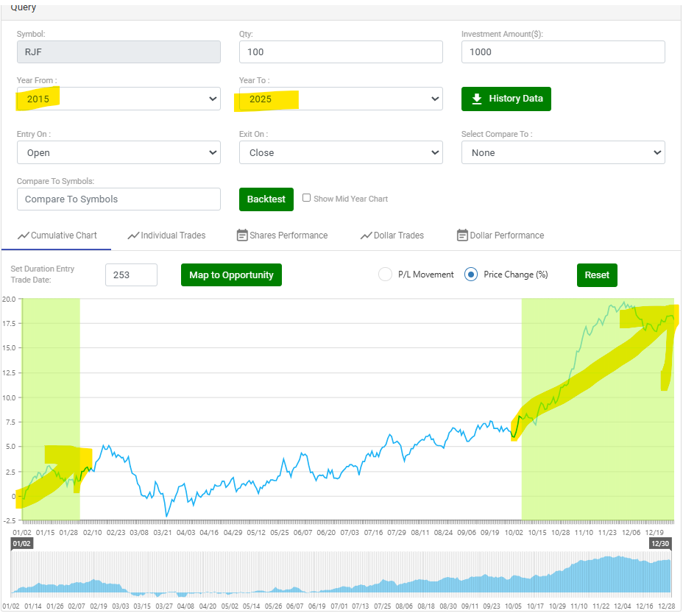This screenshot has height=616, width=683.
Task: Select the Price Change (%) radio option
Action: point(471,275)
